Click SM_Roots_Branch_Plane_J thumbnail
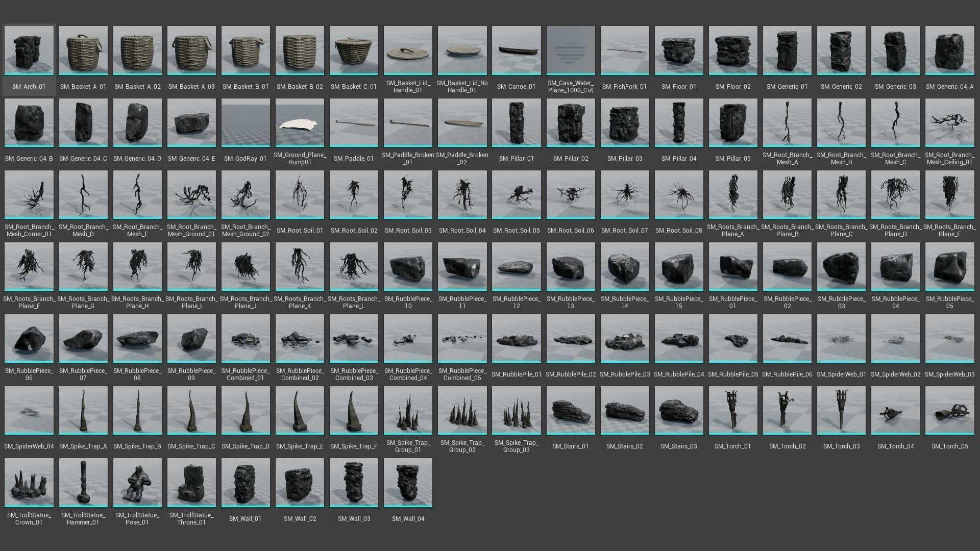This screenshot has width=980, height=551. 246,266
